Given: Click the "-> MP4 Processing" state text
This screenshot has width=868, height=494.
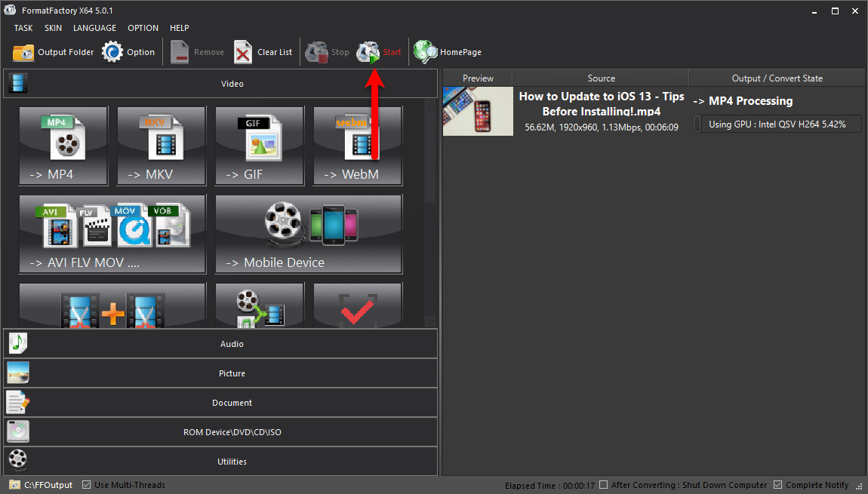Looking at the screenshot, I should (743, 101).
